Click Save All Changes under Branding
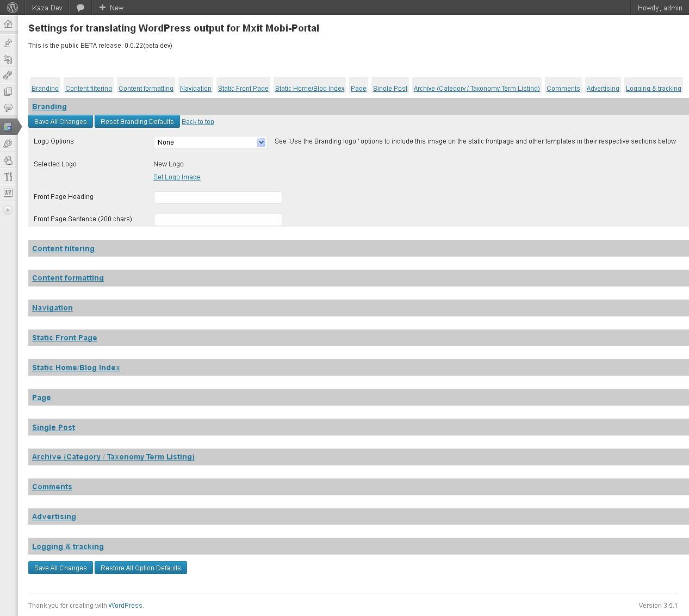689x616 pixels. coord(60,121)
